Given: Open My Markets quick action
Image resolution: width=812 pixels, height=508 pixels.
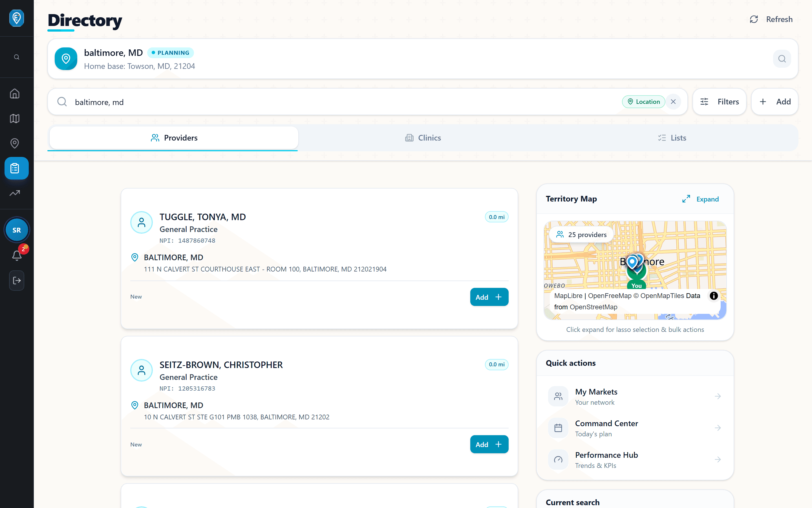Looking at the screenshot, I should [x=635, y=397].
